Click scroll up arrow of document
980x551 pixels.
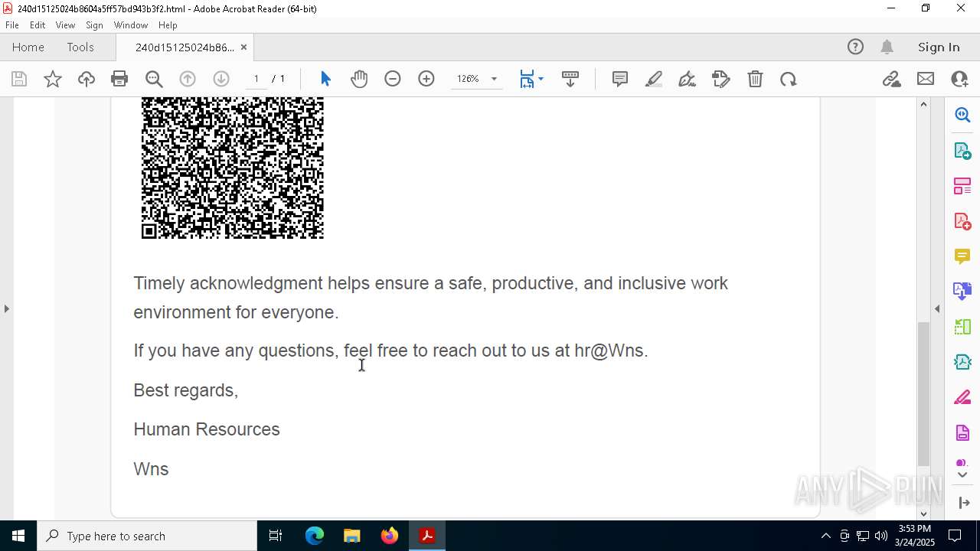923,104
